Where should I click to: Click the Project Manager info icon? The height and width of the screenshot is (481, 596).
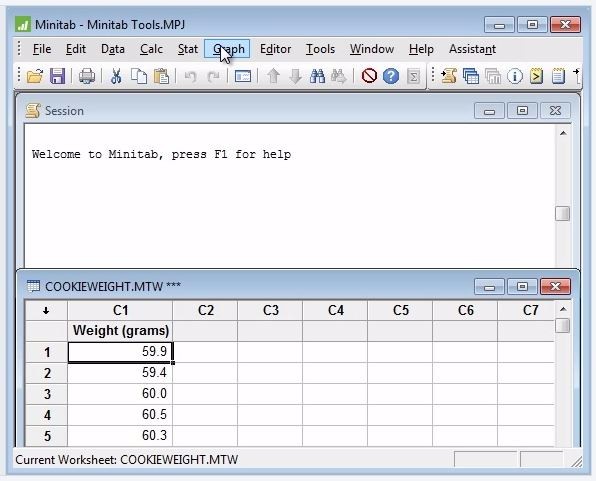[515, 76]
